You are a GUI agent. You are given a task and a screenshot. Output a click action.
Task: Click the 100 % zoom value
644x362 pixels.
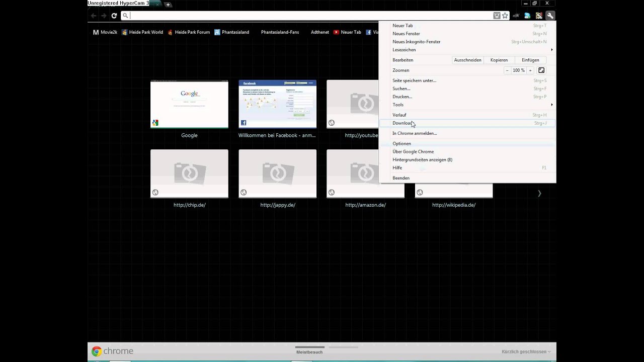pyautogui.click(x=519, y=70)
